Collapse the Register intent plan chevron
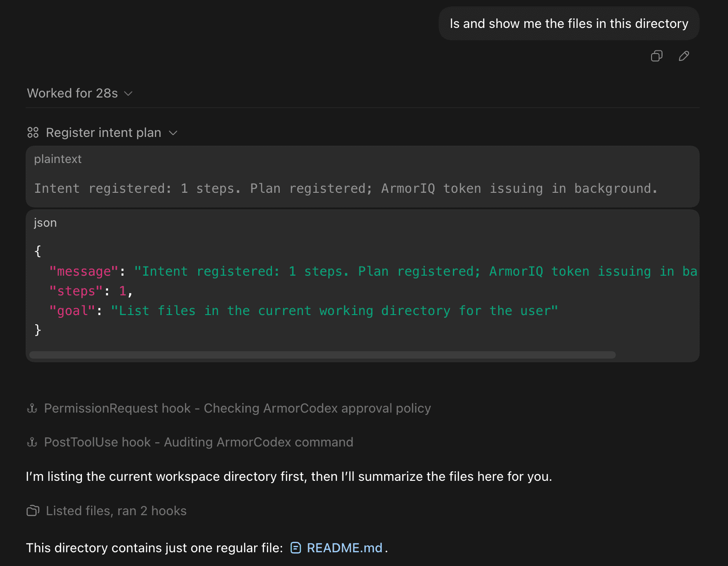 pos(173,133)
